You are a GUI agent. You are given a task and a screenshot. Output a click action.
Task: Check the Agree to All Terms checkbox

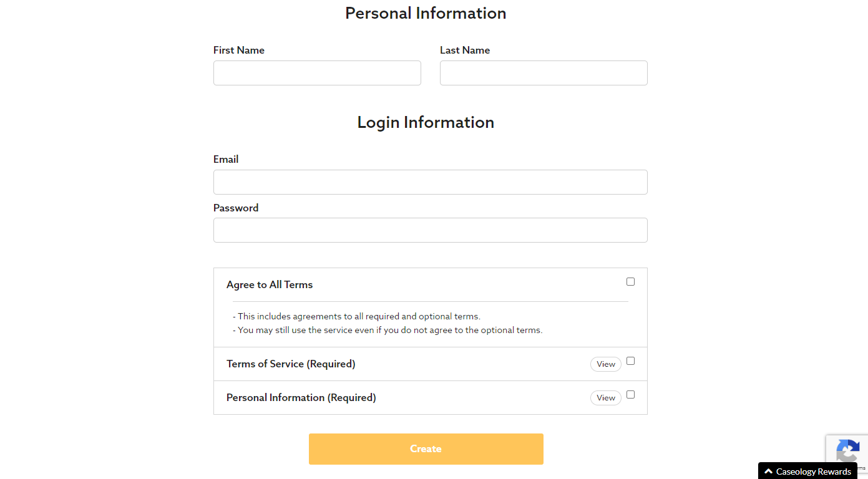click(630, 282)
